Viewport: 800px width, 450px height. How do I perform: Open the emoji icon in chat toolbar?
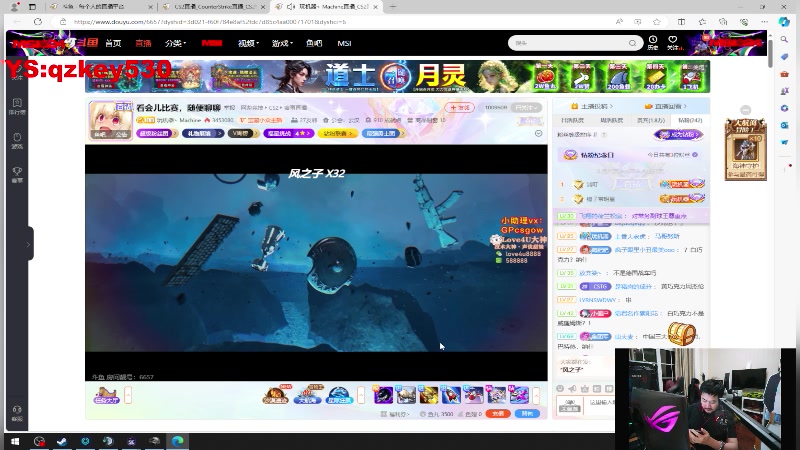tap(560, 389)
